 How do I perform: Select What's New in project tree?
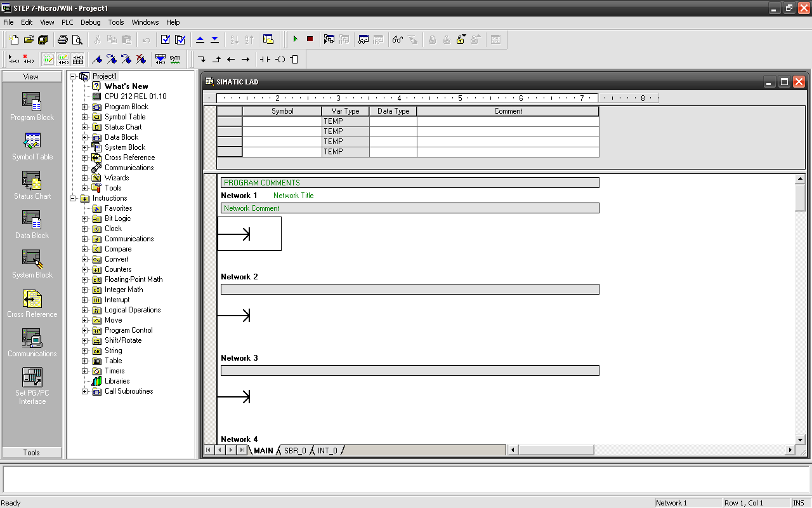tap(126, 86)
